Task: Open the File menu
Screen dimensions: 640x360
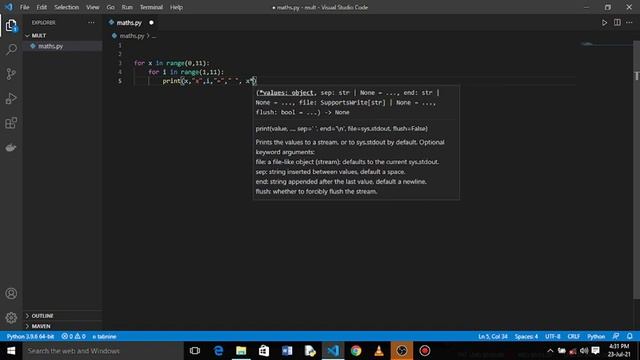Action: tap(24, 7)
